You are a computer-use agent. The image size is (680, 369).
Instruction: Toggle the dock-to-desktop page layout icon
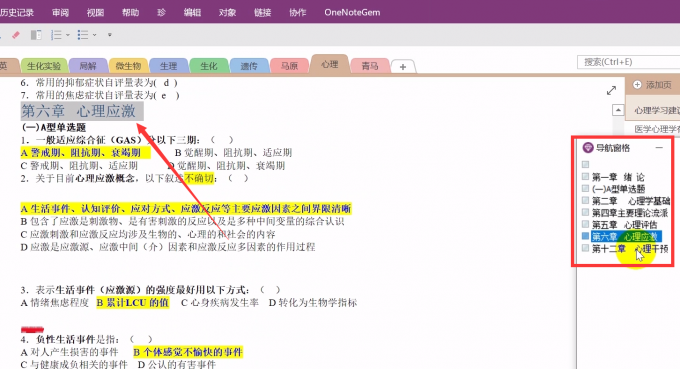(36, 35)
